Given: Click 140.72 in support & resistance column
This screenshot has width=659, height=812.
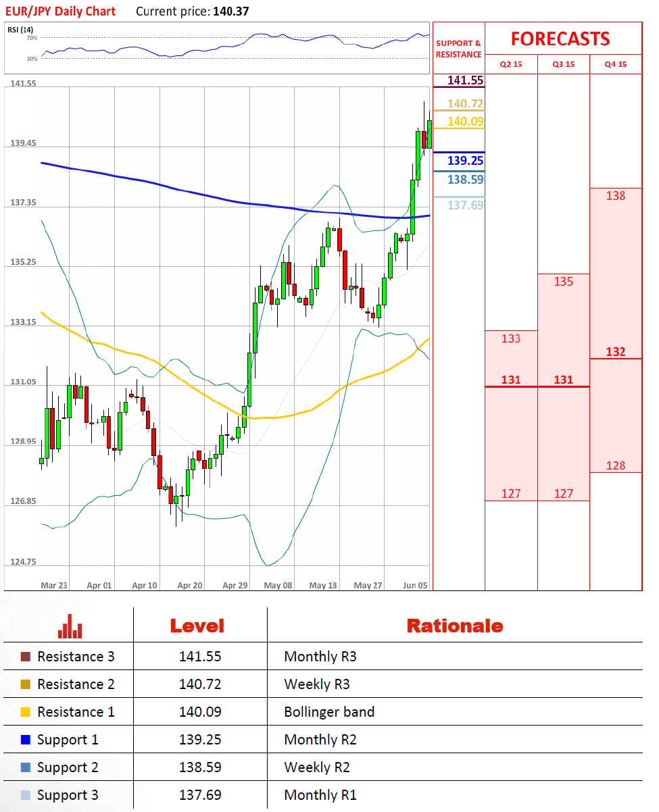Looking at the screenshot, I should coord(466,103).
